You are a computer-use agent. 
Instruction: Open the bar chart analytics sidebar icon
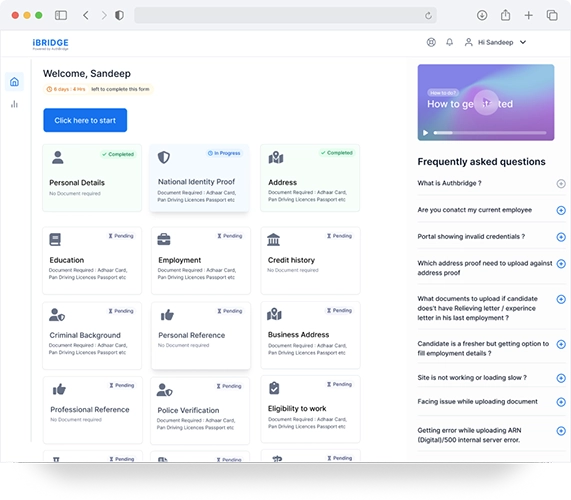14,104
